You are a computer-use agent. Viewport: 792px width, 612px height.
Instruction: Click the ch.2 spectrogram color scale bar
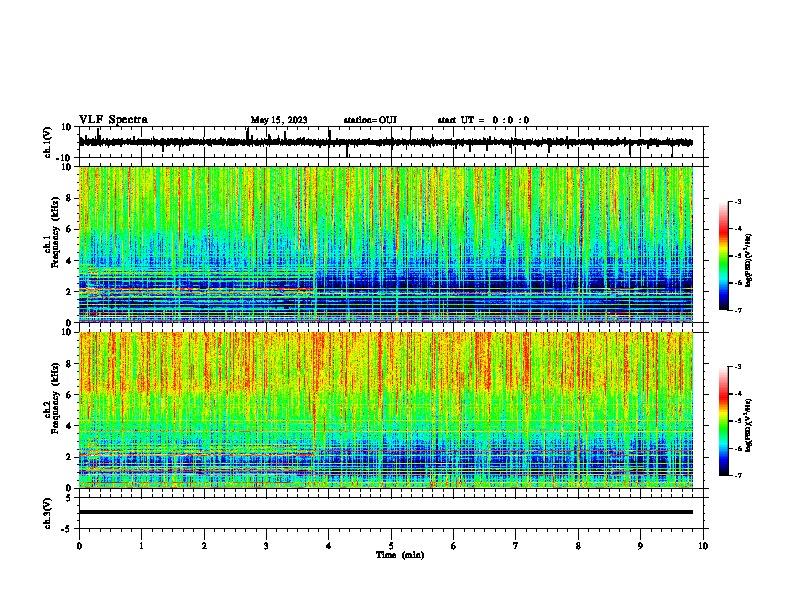coord(724,421)
